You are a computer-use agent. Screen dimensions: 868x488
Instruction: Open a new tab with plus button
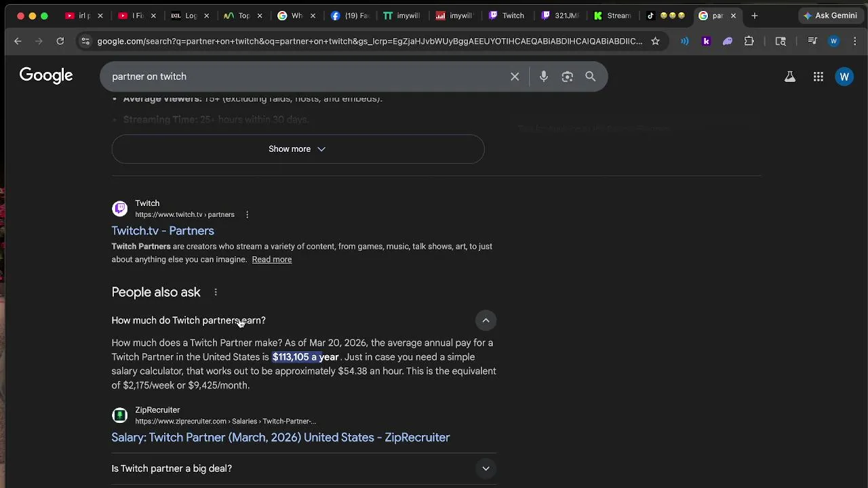tap(754, 16)
